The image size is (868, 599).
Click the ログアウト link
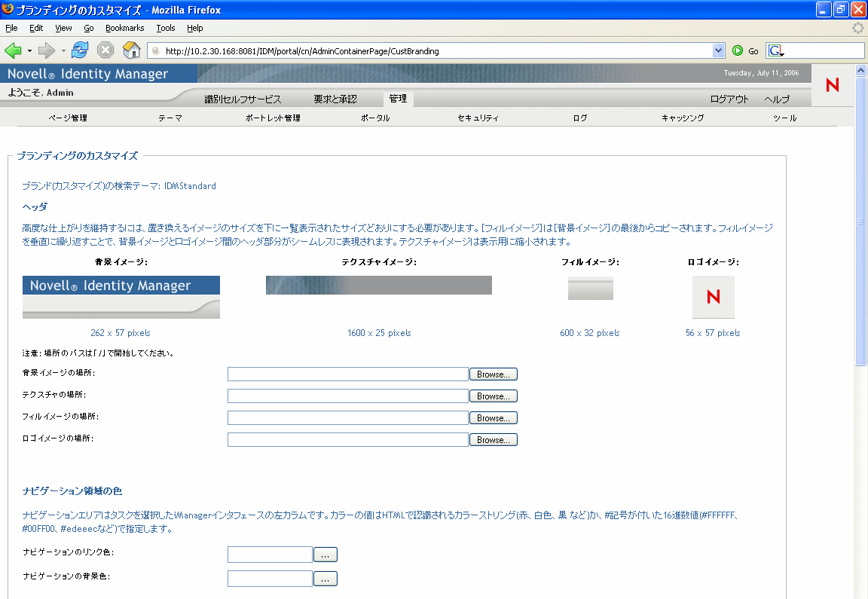[728, 99]
